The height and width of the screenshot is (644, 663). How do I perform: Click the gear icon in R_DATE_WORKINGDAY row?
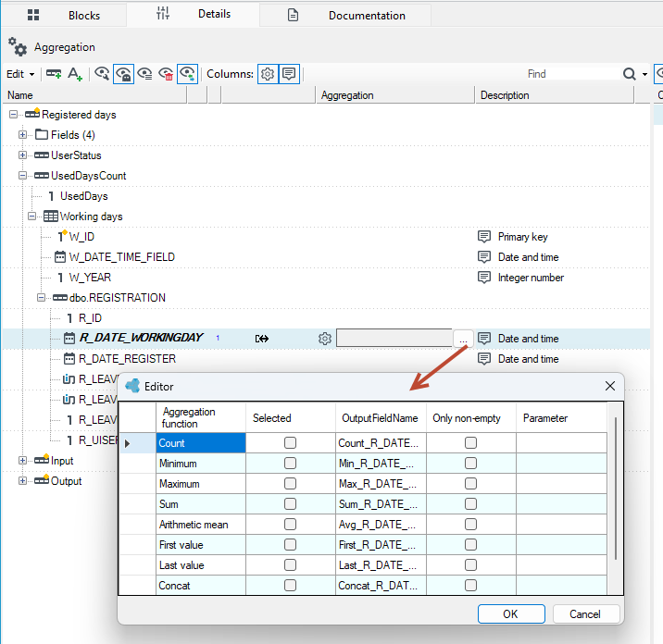pos(325,339)
